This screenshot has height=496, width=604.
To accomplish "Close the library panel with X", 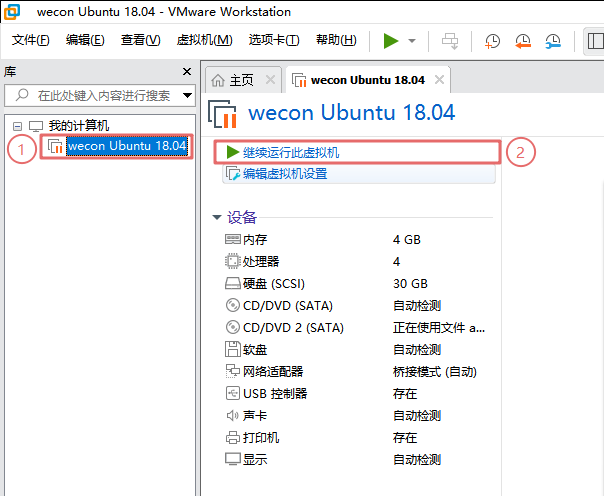I will [x=187, y=72].
